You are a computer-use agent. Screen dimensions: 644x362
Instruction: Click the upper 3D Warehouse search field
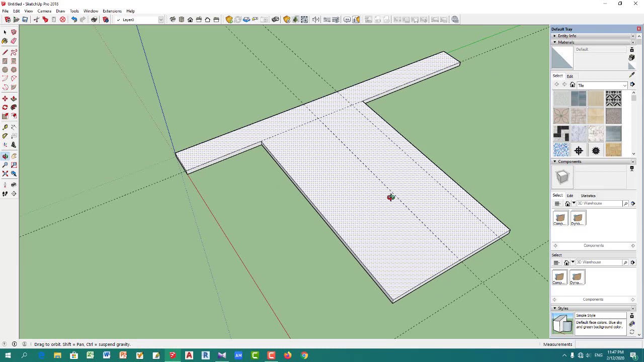coord(599,204)
